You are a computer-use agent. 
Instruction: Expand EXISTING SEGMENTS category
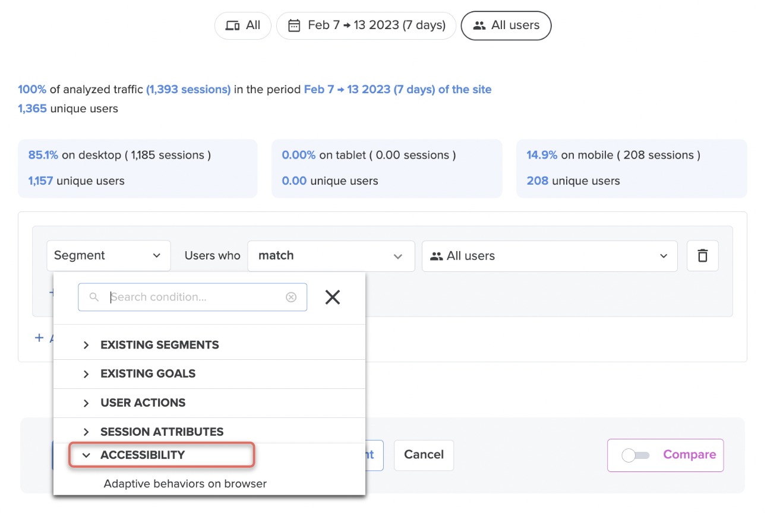tap(209, 345)
